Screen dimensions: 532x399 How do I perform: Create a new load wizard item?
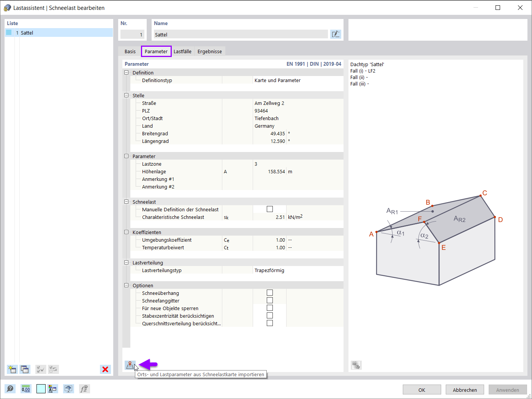pos(12,369)
